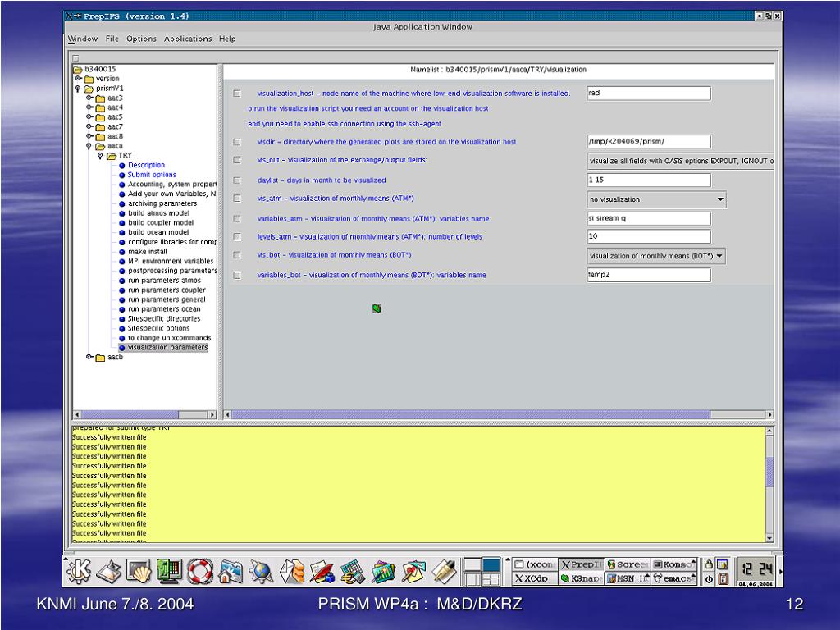This screenshot has width=840, height=630.
Task: Open the KDE K menu gear icon
Action: (x=80, y=572)
